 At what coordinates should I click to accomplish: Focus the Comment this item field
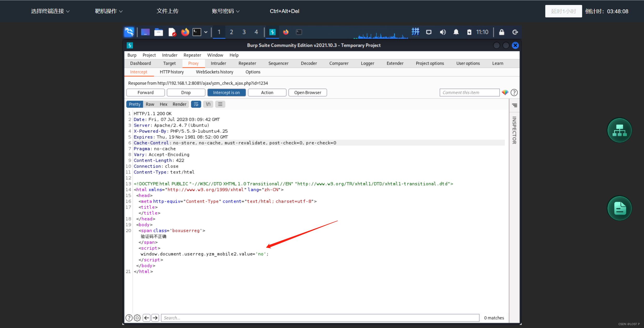tap(469, 93)
